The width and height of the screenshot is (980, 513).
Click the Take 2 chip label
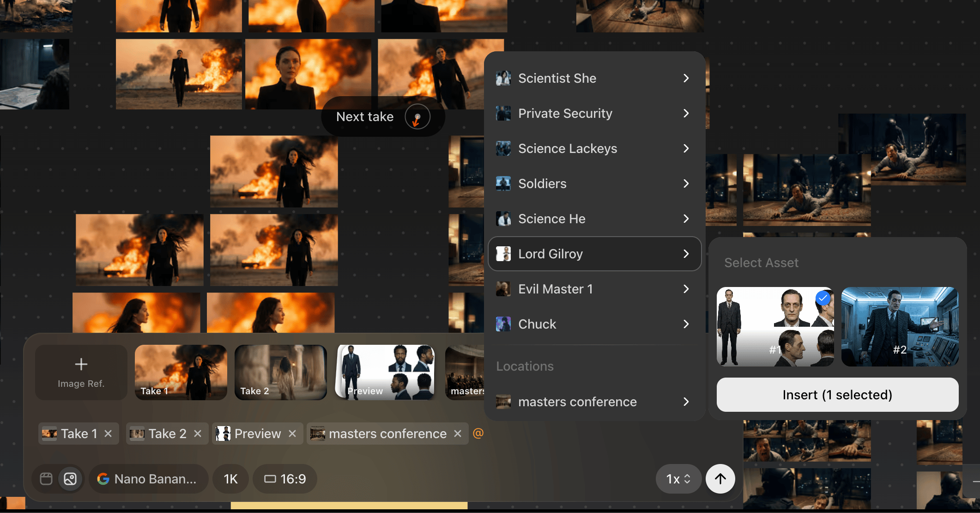(x=168, y=434)
